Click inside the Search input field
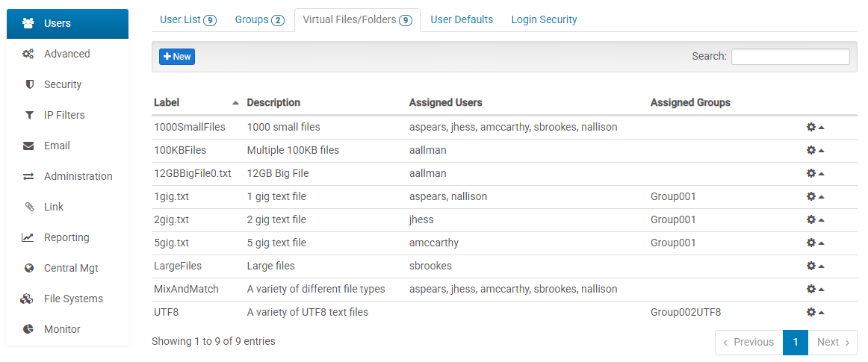This screenshot has width=868, height=362. click(x=790, y=57)
